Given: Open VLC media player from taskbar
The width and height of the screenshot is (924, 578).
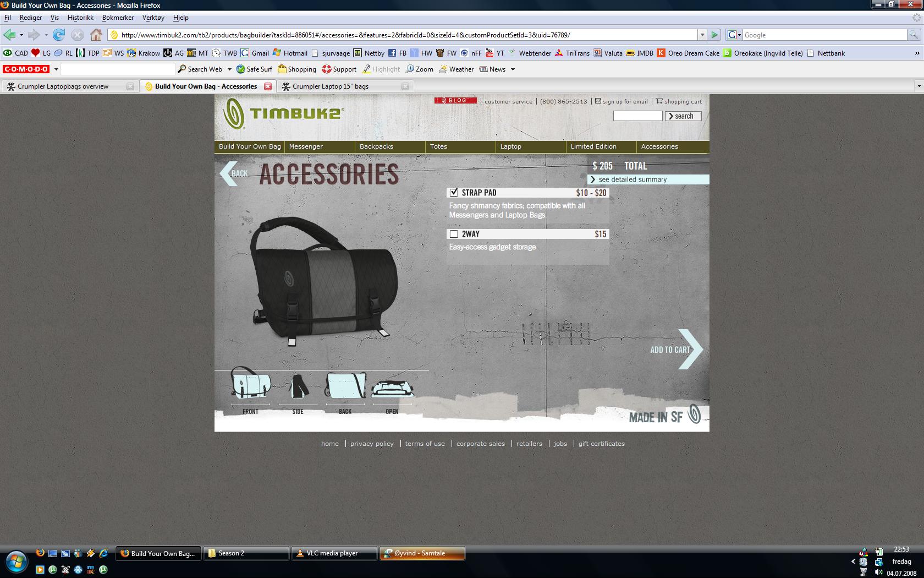Looking at the screenshot, I should coord(334,553).
